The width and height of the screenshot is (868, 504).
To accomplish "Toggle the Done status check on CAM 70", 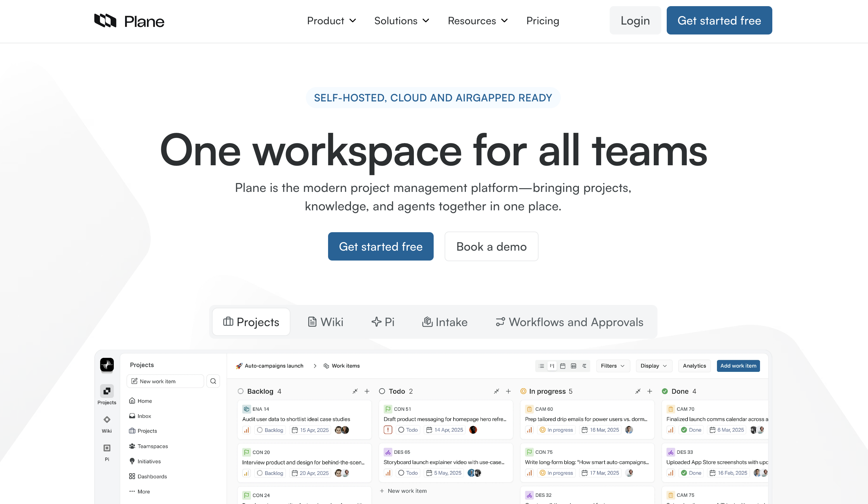I will pyautogui.click(x=683, y=430).
